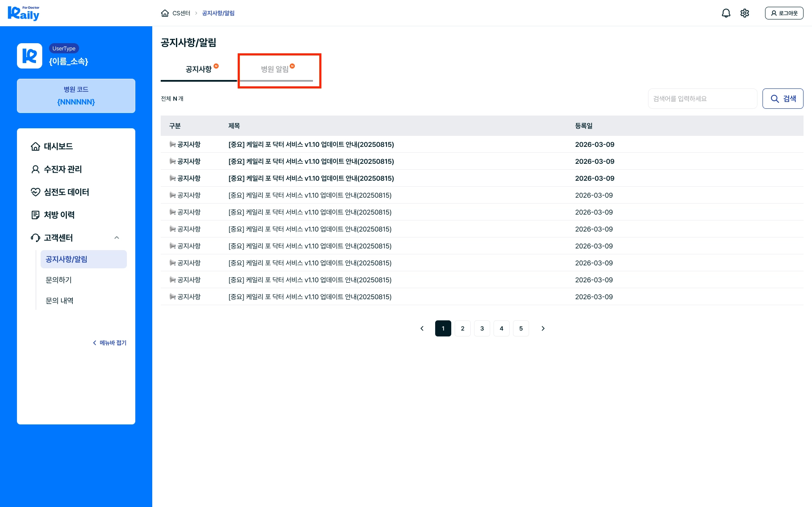Open 수진자 관리 in the sidebar
This screenshot has width=812, height=507.
tap(63, 169)
